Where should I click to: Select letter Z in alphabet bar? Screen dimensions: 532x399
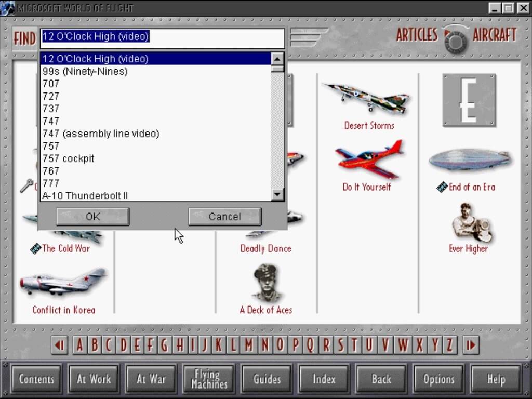click(449, 345)
